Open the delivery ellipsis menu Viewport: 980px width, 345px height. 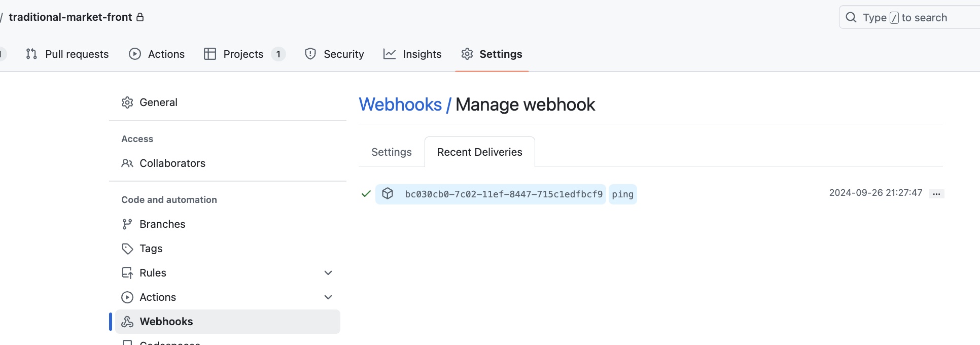pos(936,194)
